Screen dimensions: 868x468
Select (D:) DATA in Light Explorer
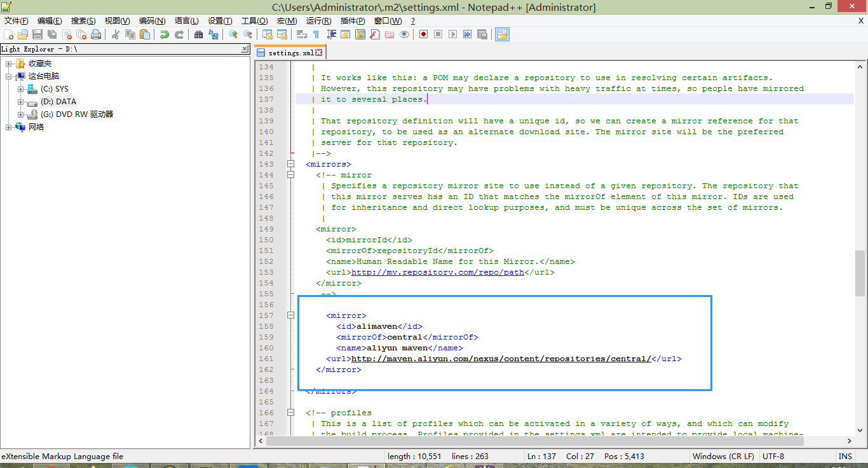click(x=58, y=102)
